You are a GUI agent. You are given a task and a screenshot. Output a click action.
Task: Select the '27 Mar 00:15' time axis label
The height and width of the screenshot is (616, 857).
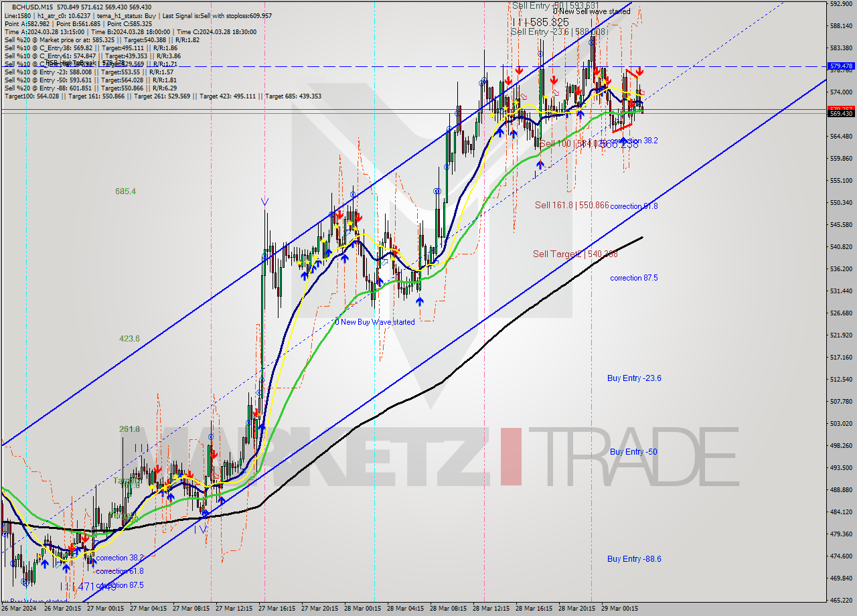[x=105, y=609]
